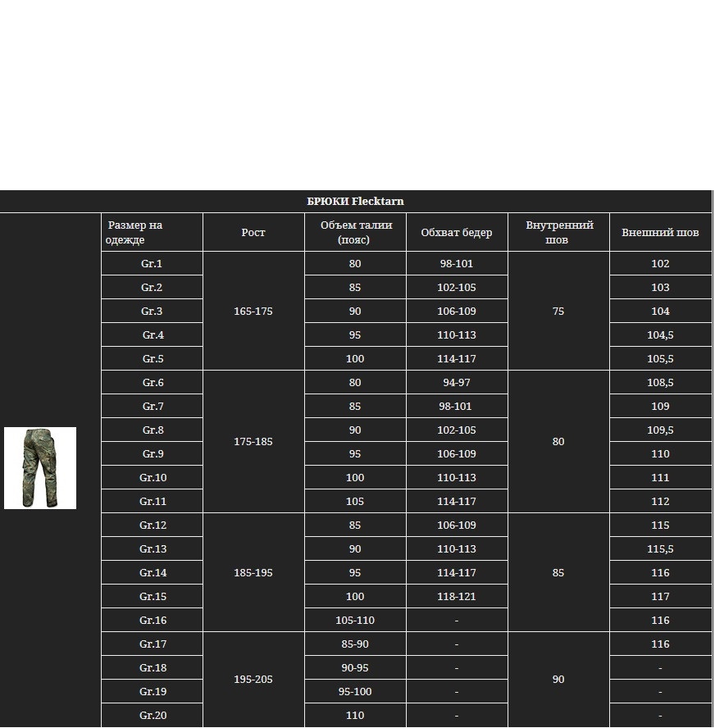Select the Gr.13 size cell
Viewport: 715px width, 728px height.
click(152, 548)
